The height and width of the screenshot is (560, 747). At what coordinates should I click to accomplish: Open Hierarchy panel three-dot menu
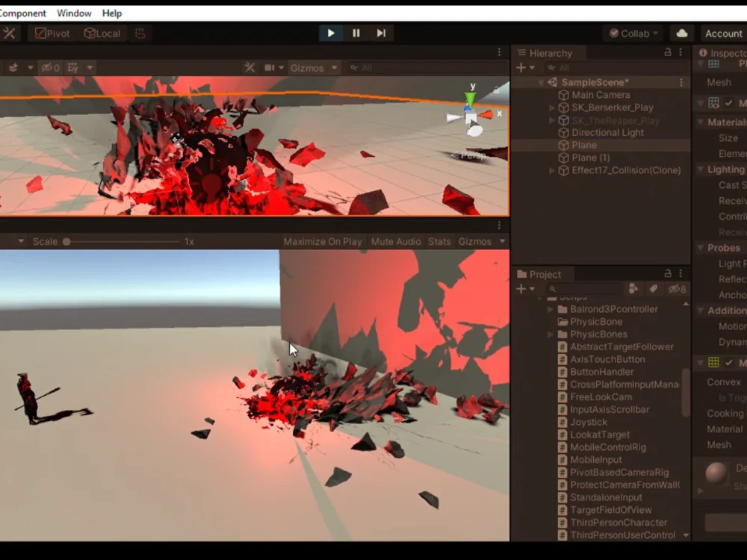tap(681, 52)
